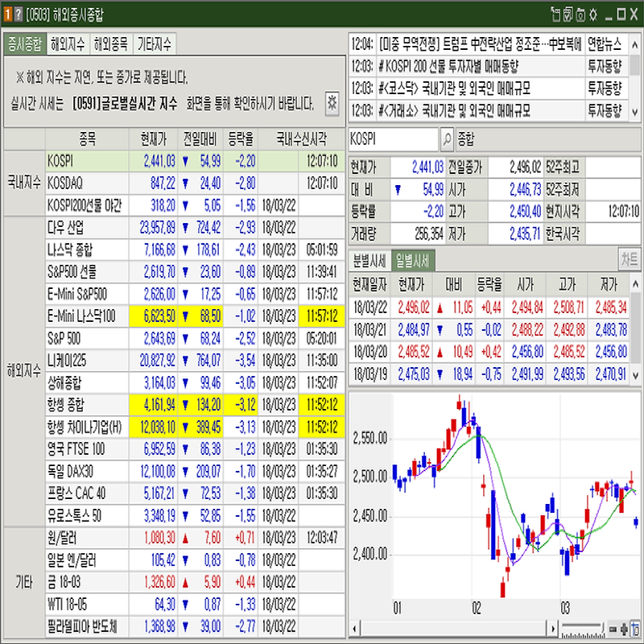
Task: Toggle the chart option icon at bottom right corner
Action: tap(635, 628)
